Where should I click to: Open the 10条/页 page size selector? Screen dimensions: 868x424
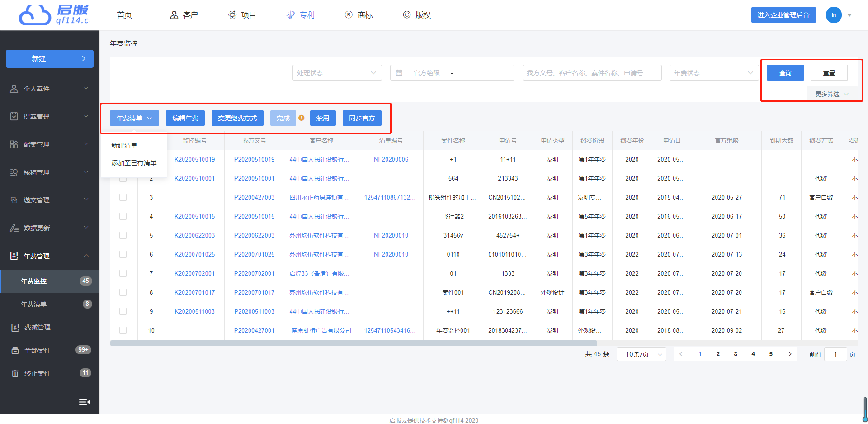642,354
